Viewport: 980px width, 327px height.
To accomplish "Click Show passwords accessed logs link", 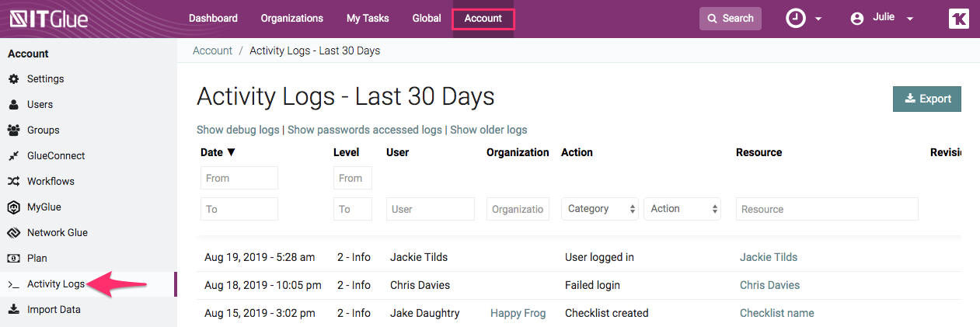I will coord(364,130).
